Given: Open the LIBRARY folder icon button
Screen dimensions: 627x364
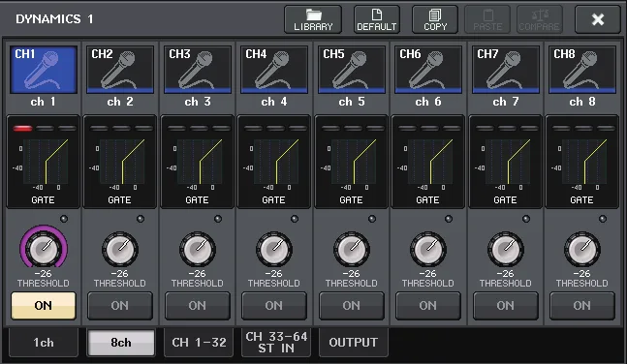Looking at the screenshot, I should pyautogui.click(x=313, y=19).
